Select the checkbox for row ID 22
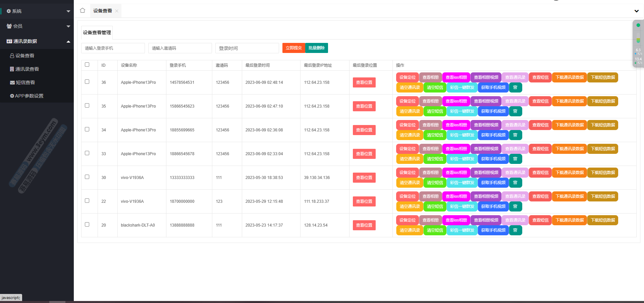Screen dimensions: 644x303 pos(87,201)
